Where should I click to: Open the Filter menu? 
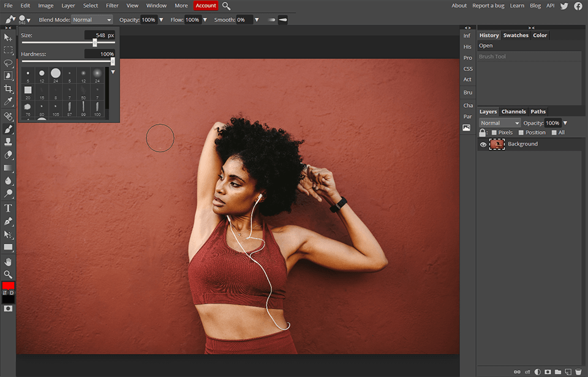pos(111,6)
